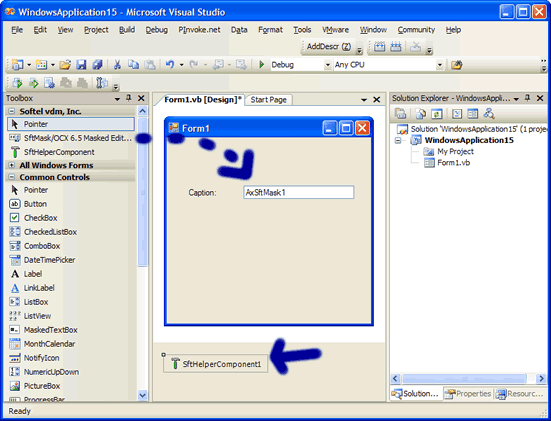
Task: Select the CheckBox control in Toolbox
Action: pyautogui.click(x=70, y=218)
